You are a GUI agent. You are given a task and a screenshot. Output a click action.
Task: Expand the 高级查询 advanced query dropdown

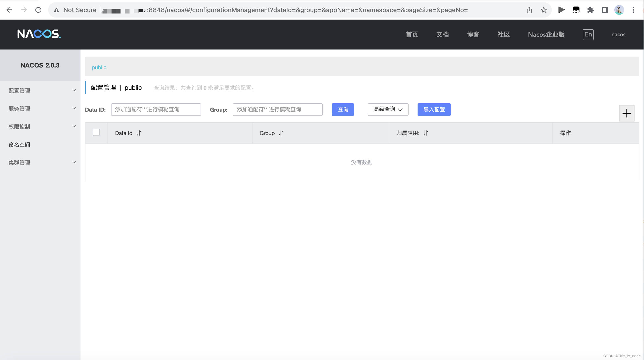(388, 109)
